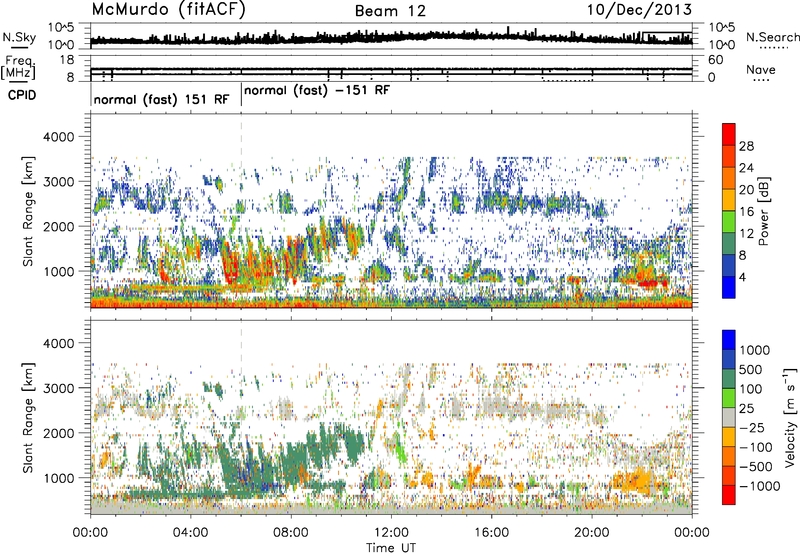The height and width of the screenshot is (554, 800).
Task: Click the date '10/Dec/2013'
Action: [640, 10]
